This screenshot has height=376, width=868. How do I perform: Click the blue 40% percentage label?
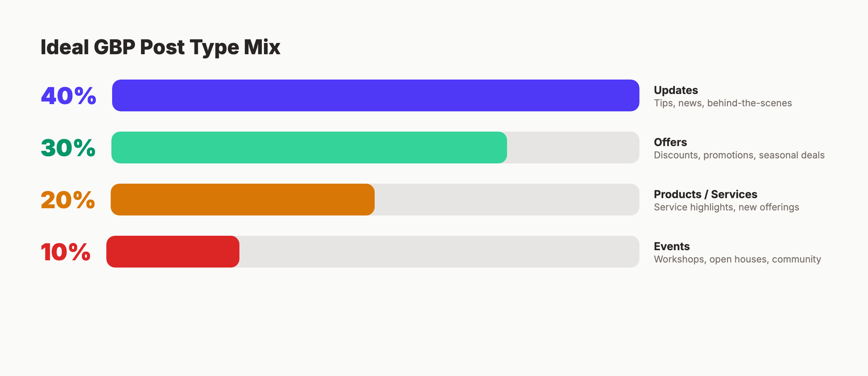coord(68,96)
